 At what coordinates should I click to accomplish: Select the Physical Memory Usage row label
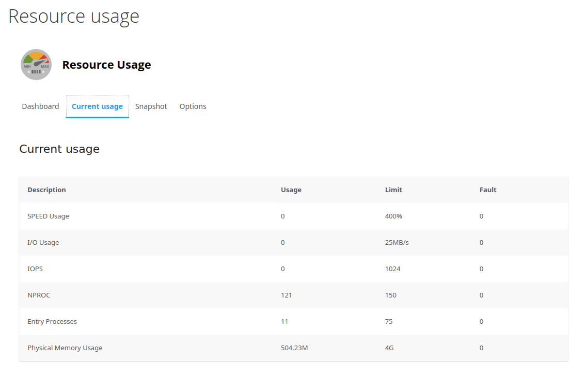tap(65, 348)
